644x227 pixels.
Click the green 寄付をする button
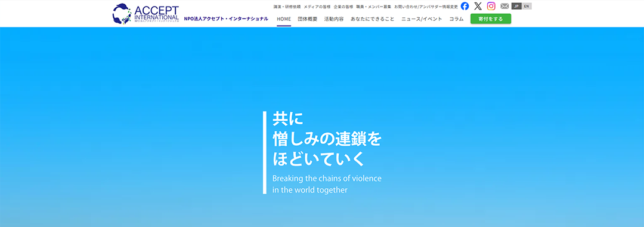click(491, 19)
